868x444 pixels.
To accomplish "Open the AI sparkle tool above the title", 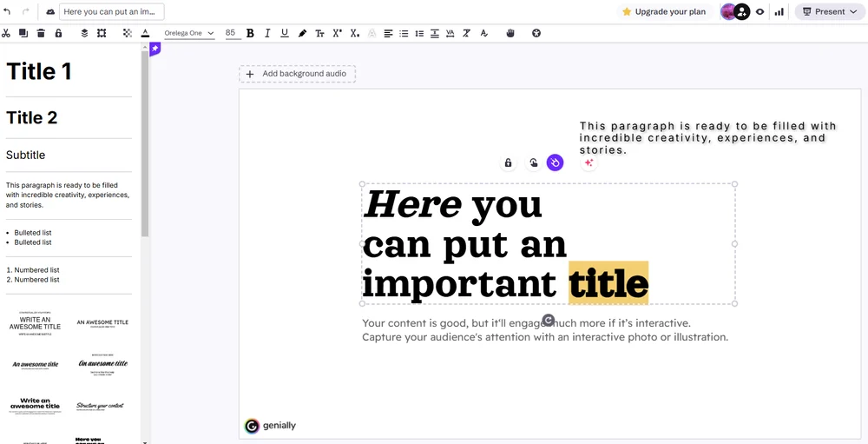I will pyautogui.click(x=589, y=162).
